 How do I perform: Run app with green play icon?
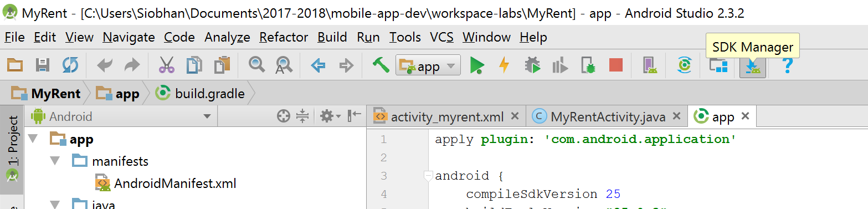pos(476,66)
